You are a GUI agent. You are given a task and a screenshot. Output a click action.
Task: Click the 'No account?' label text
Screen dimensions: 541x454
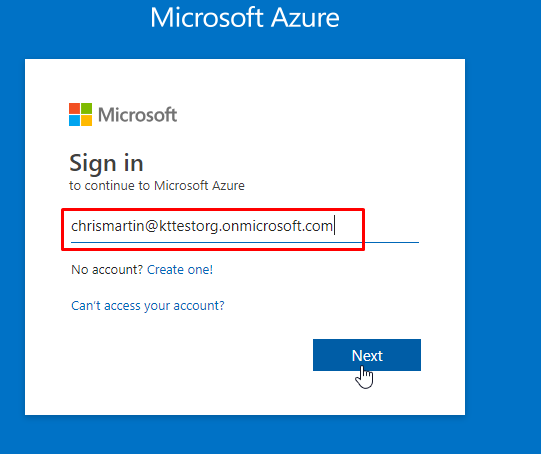pos(107,269)
